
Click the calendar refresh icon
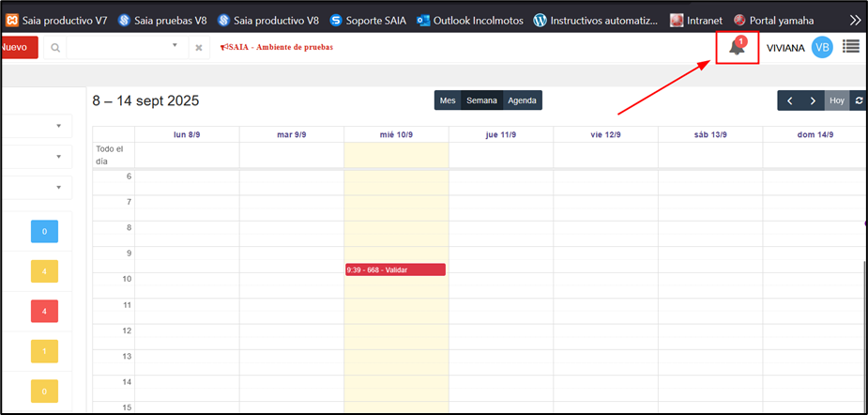pyautogui.click(x=859, y=100)
